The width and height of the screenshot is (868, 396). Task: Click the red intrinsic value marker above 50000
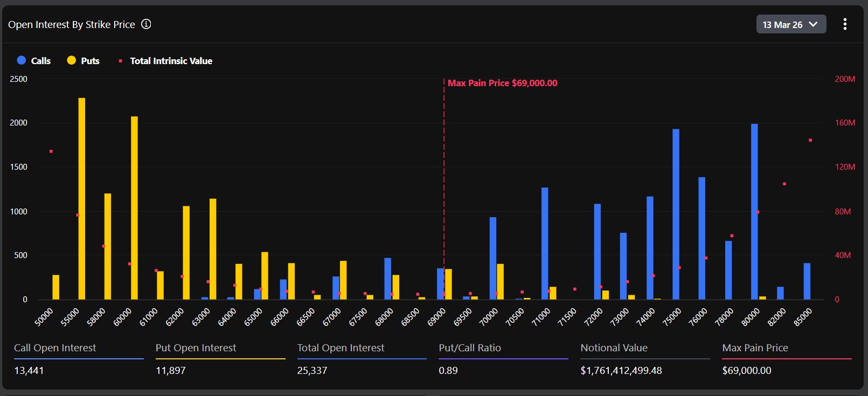(x=51, y=151)
